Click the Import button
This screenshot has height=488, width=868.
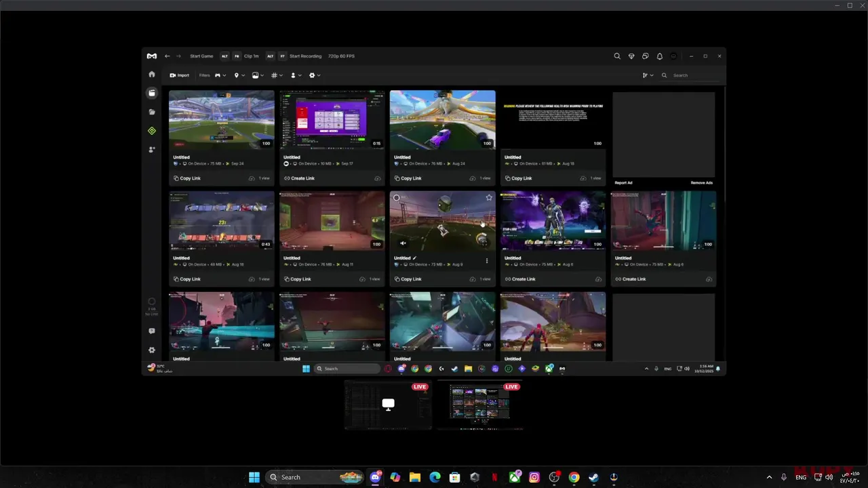point(180,75)
